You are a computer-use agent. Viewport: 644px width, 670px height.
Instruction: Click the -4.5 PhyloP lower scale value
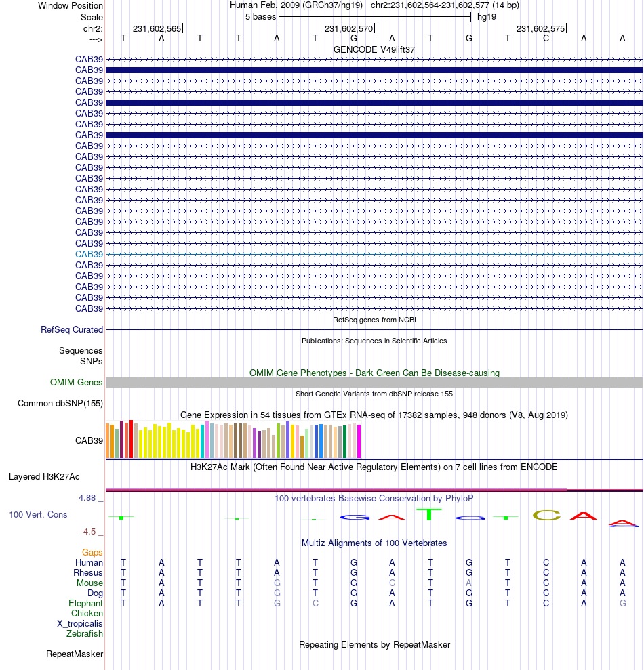(88, 532)
